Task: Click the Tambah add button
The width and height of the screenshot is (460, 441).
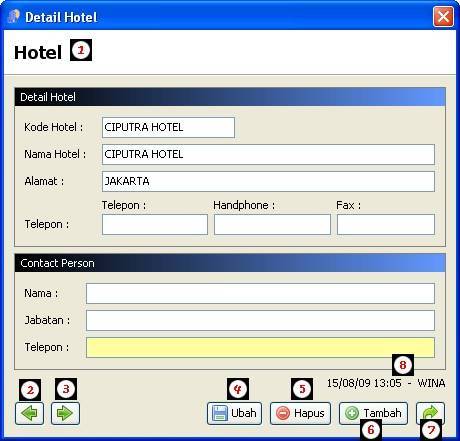Action: click(x=373, y=413)
